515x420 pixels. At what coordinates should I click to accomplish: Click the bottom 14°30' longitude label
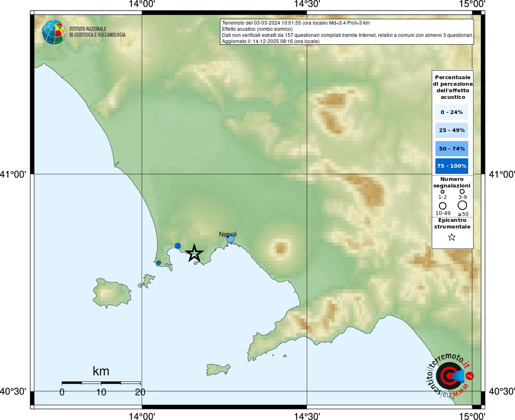click(307, 416)
